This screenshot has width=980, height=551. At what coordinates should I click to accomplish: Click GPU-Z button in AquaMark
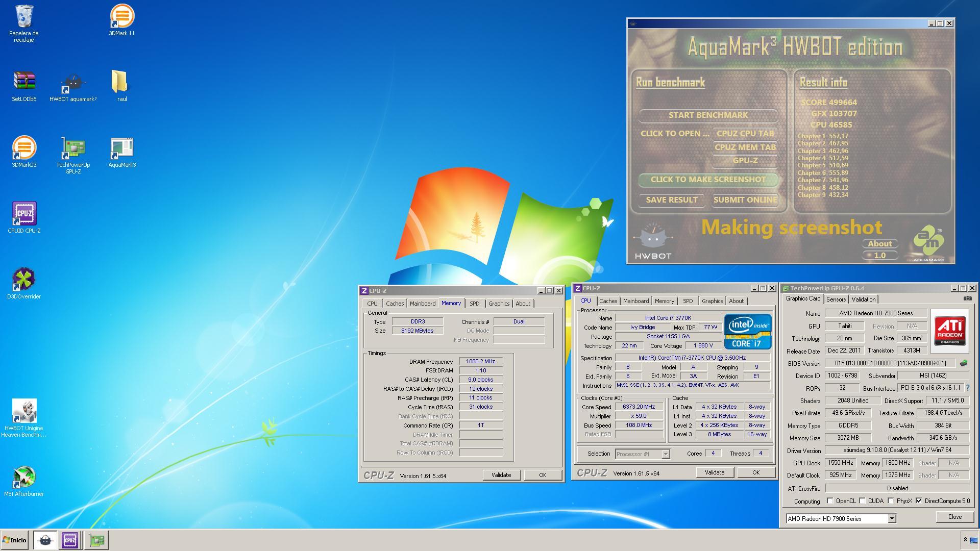[x=745, y=161]
